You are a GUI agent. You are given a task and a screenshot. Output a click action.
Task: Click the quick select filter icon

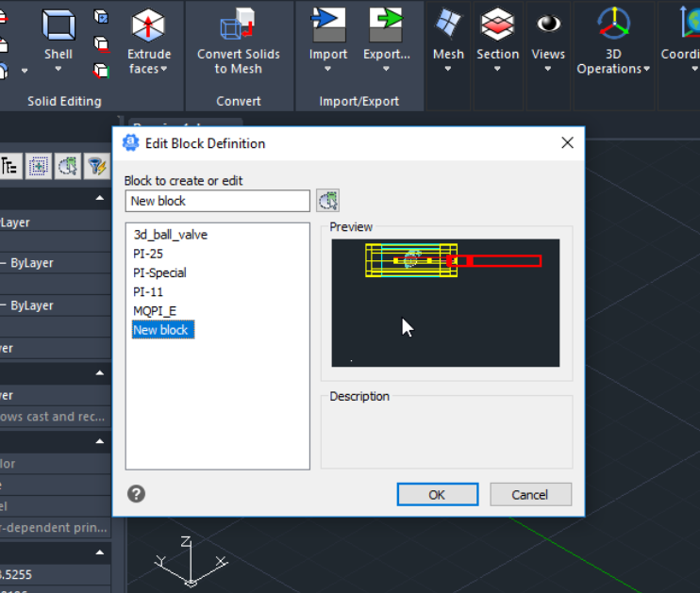96,167
